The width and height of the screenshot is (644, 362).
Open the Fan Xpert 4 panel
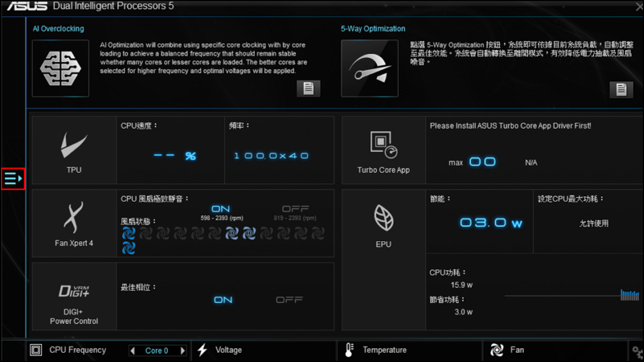tap(74, 223)
